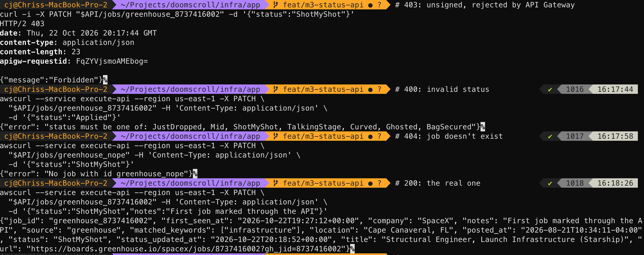
Task: Click history number 1017
Action: click(575, 136)
